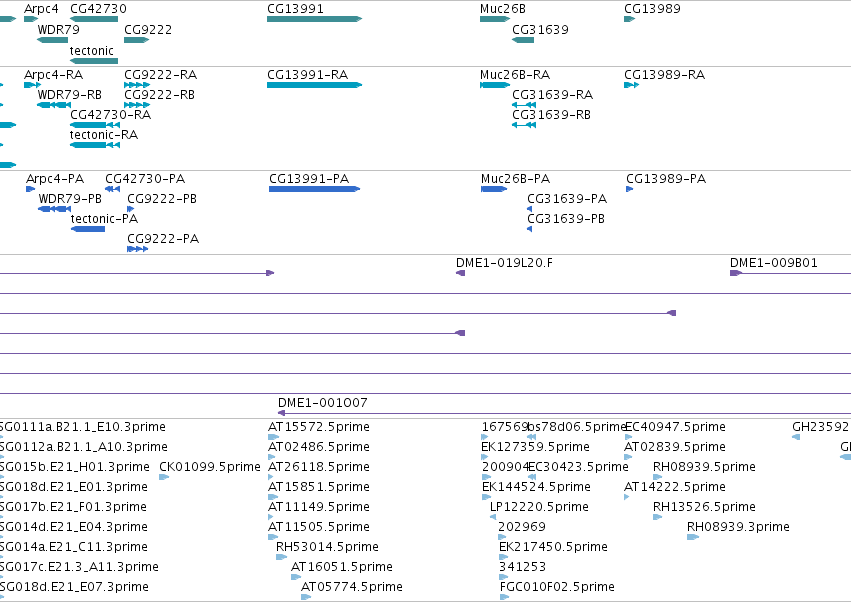Click EST SG015b.E21_H01.3prime

[x=74, y=467]
